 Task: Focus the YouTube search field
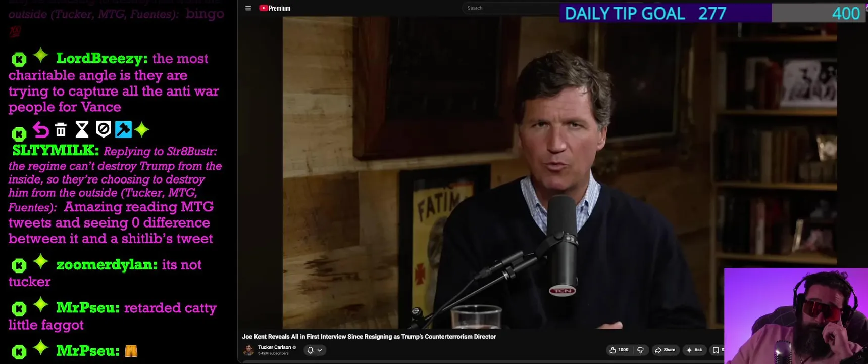coord(510,8)
